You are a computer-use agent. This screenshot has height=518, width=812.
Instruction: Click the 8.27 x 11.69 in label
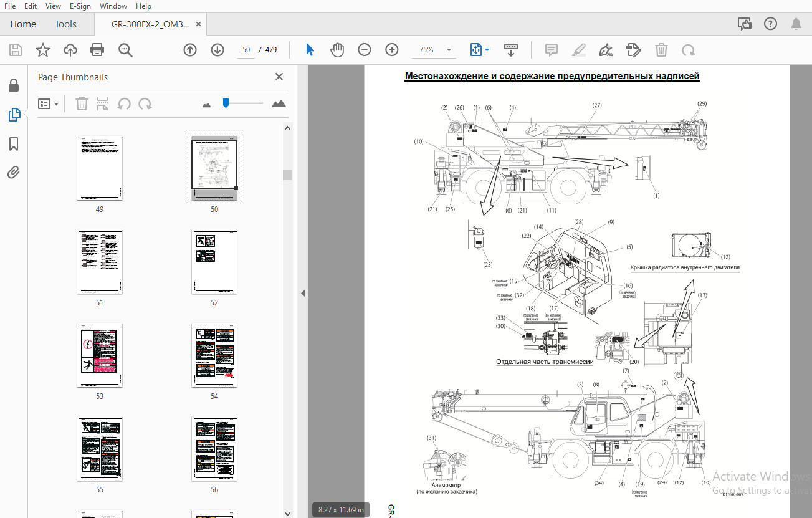pos(341,510)
